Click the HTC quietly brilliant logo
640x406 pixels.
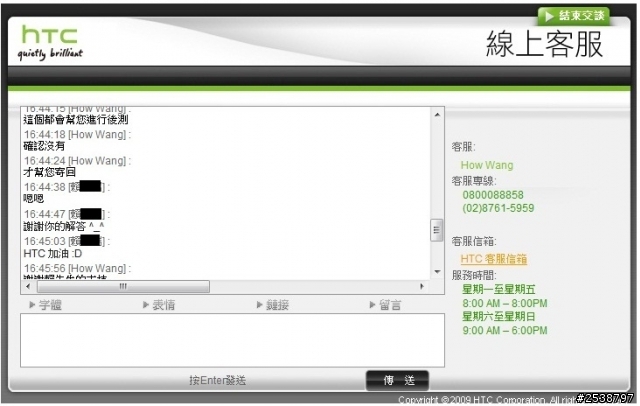tap(50, 42)
